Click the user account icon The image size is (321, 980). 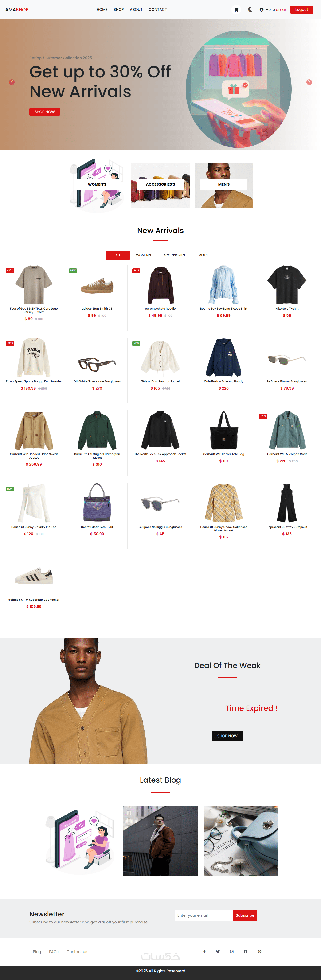coord(262,10)
